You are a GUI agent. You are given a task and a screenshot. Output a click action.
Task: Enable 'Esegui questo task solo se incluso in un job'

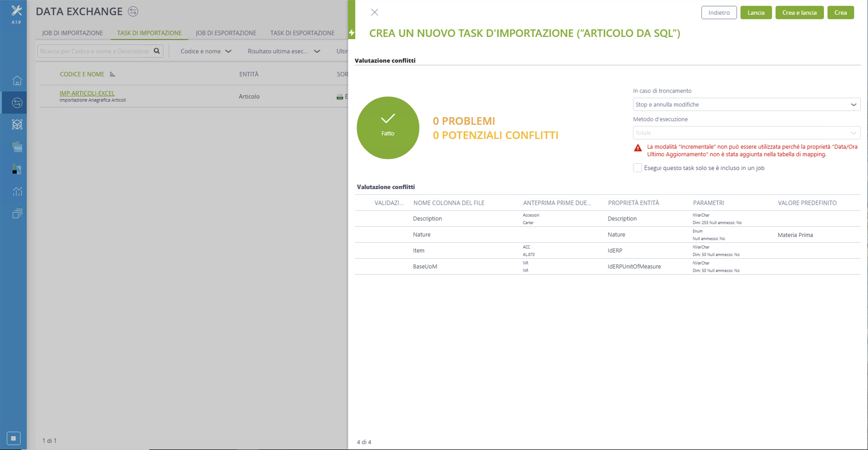(637, 168)
